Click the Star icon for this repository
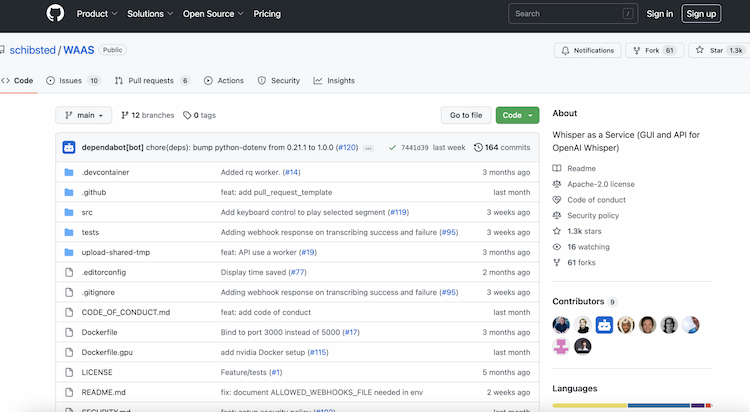The height and width of the screenshot is (412, 750). 700,50
